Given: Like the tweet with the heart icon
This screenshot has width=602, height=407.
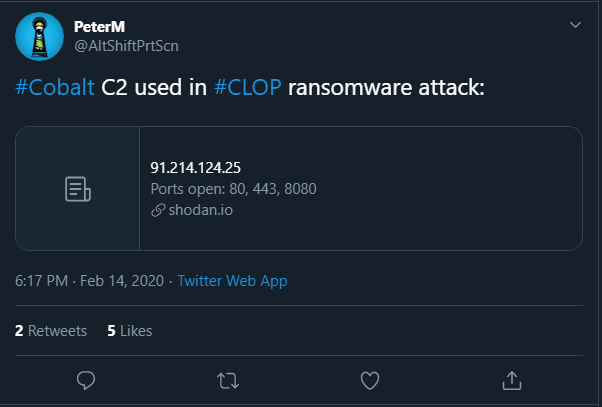Looking at the screenshot, I should 370,380.
